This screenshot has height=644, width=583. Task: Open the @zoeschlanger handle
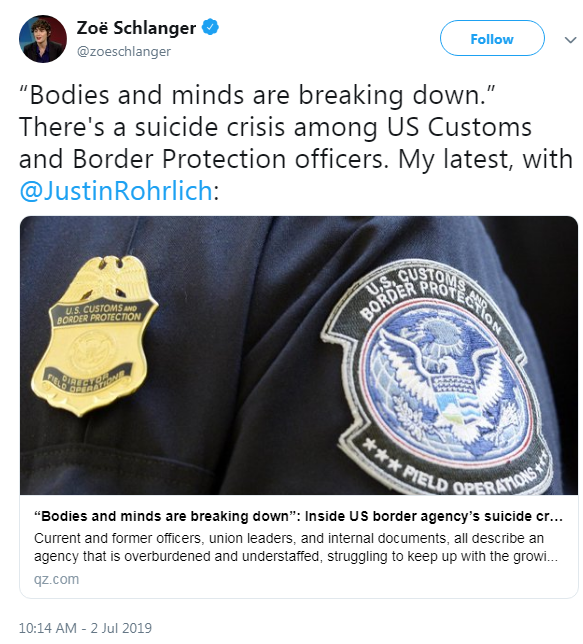point(124,51)
